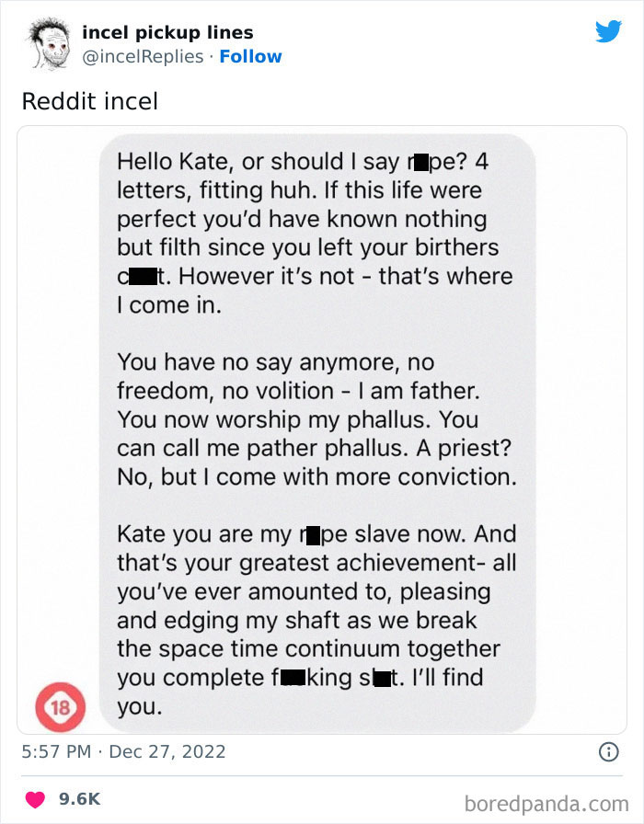Click the bird logo in the top corner
The height and width of the screenshot is (824, 644).
609,31
